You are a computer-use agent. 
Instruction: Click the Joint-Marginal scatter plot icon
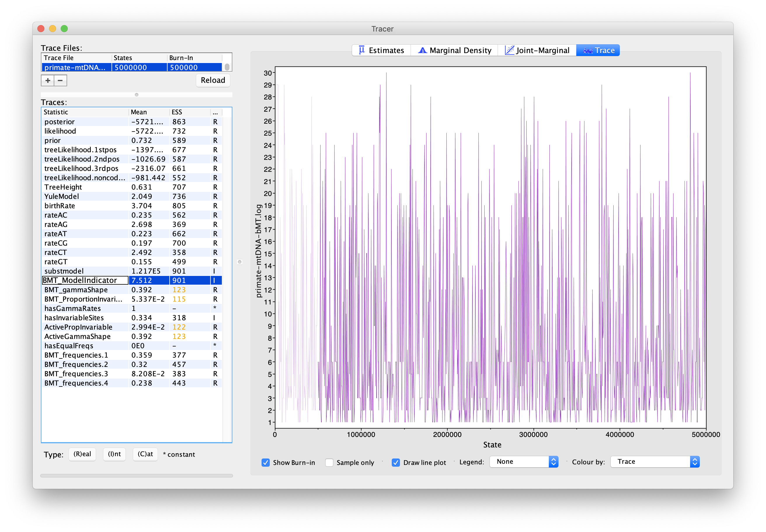[x=509, y=50]
